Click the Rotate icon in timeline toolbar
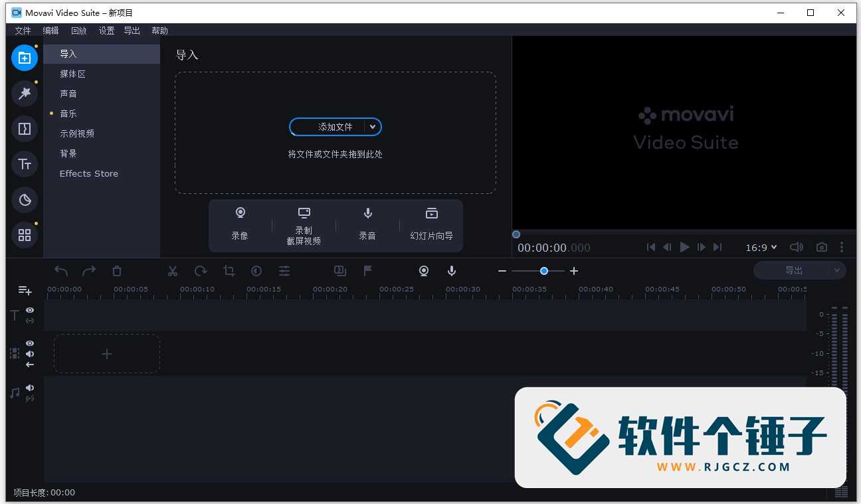Viewport: 861px width, 504px height. point(201,271)
